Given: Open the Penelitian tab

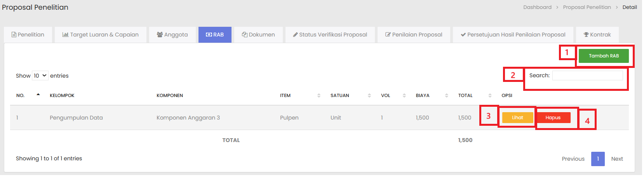Looking at the screenshot, I should point(28,35).
